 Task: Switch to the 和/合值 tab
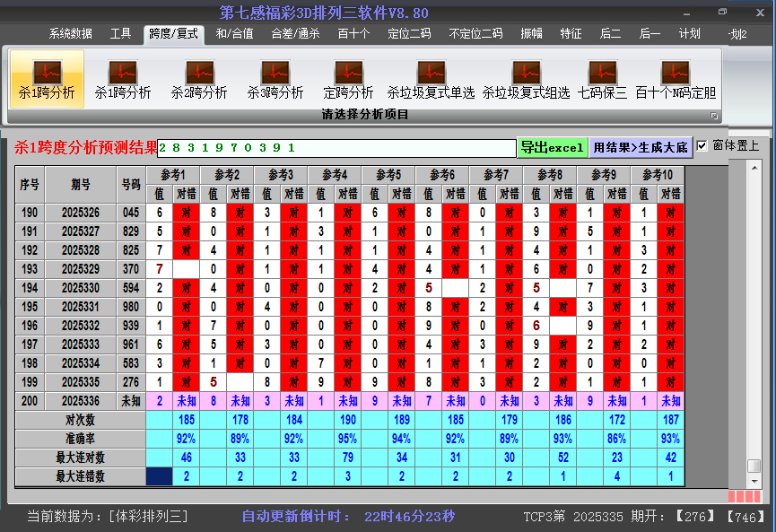pyautogui.click(x=234, y=34)
